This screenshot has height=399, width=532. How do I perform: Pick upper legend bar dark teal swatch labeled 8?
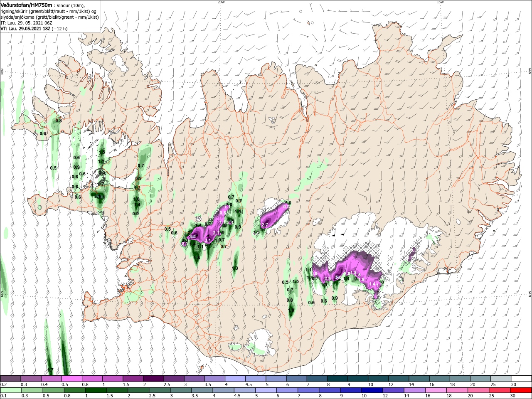point(337,378)
